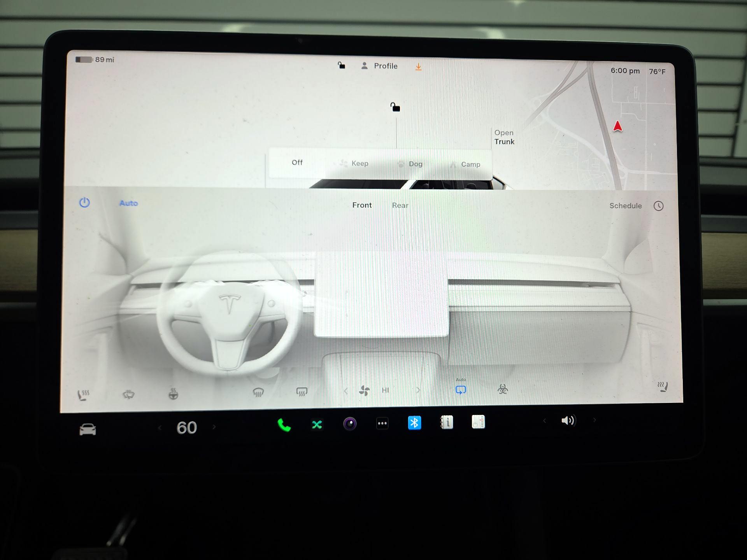This screenshot has height=560, width=747.
Task: Tap Open Trunk
Action: tap(504, 137)
